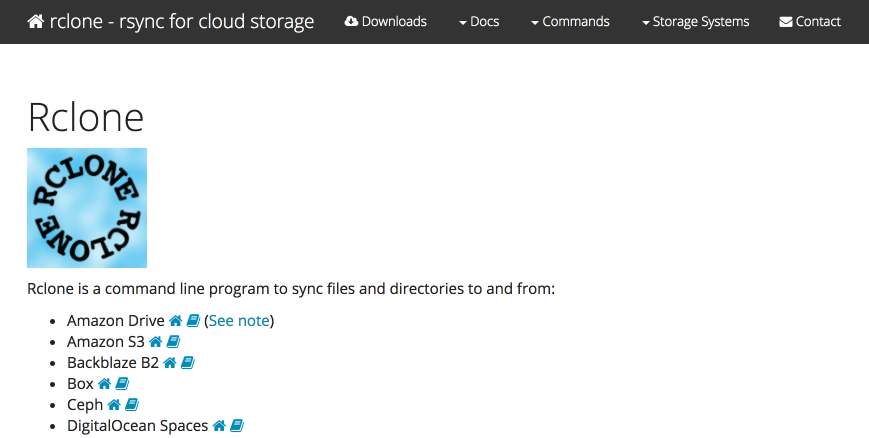This screenshot has height=438, width=869.
Task: Expand the Storage Systems dropdown
Action: [x=695, y=22]
